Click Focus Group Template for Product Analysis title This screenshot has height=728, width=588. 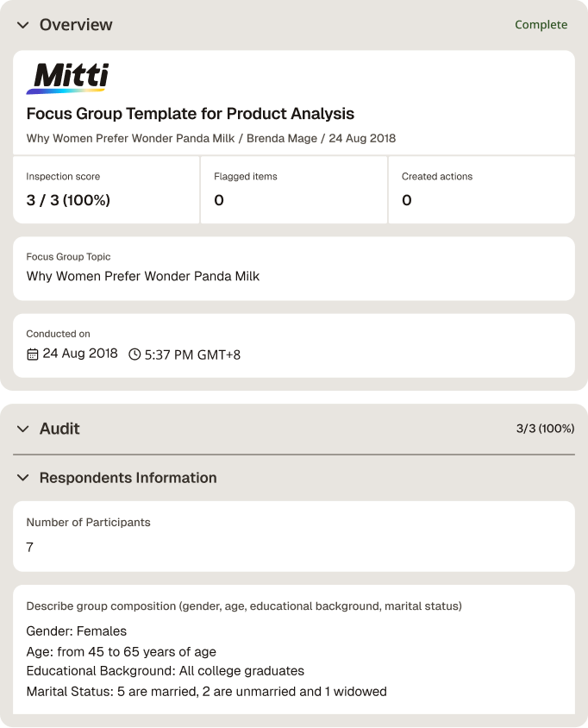191,114
